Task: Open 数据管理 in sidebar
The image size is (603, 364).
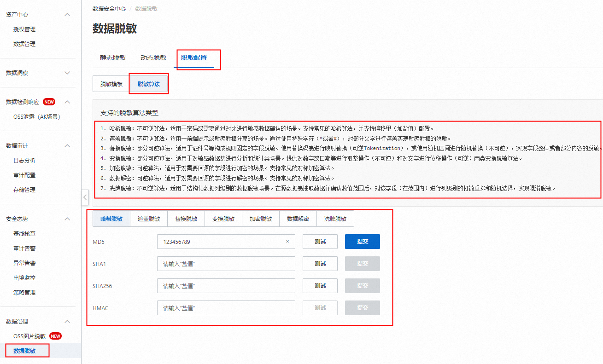Action: 24,44
